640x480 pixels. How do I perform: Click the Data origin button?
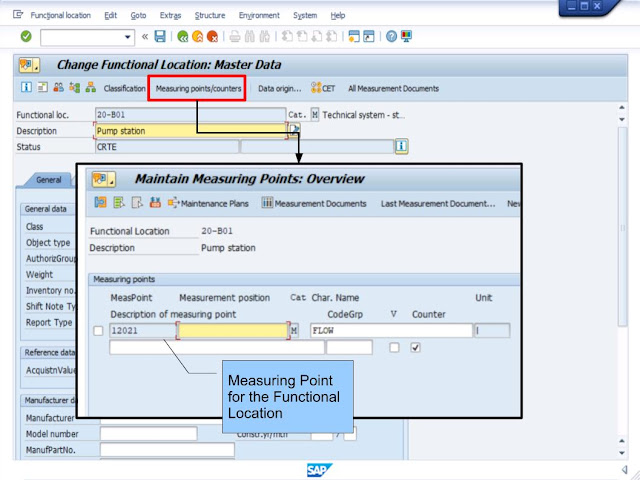tap(280, 88)
